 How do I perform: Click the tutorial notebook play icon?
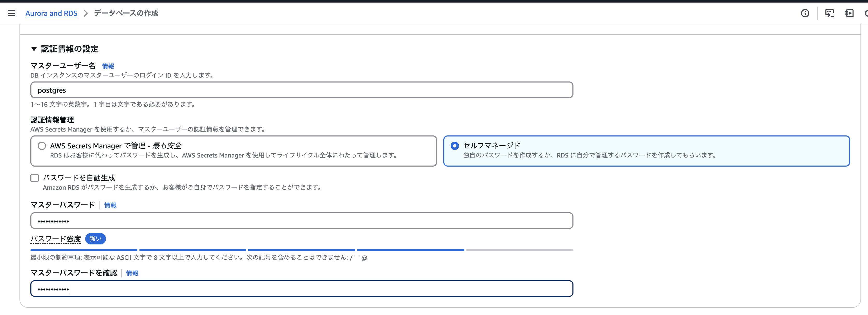click(849, 13)
